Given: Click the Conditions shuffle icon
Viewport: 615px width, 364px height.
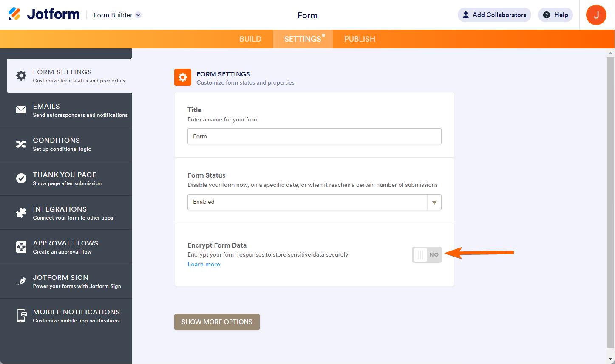Looking at the screenshot, I should [21, 144].
